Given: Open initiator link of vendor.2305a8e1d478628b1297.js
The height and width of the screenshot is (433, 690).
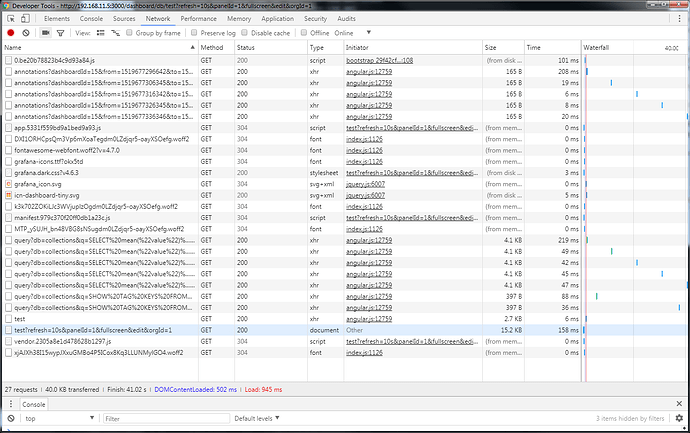Looking at the screenshot, I should tap(412, 341).
